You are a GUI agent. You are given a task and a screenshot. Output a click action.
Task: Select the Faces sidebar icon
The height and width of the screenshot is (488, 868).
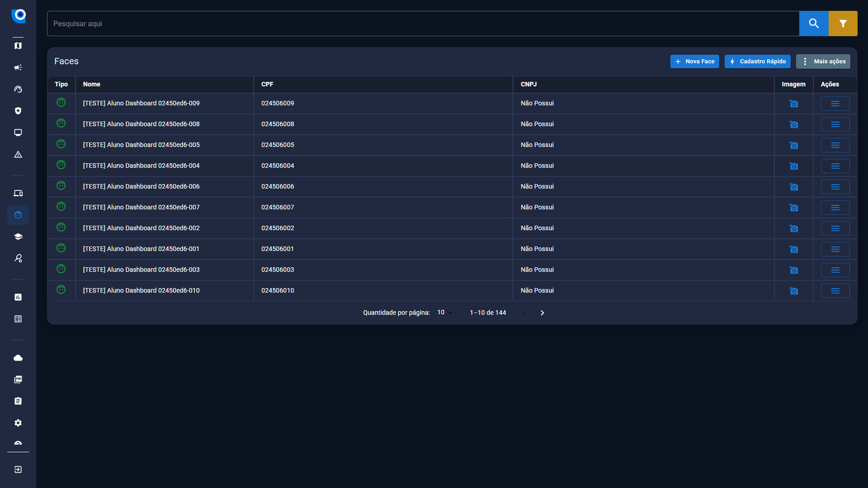click(x=18, y=215)
